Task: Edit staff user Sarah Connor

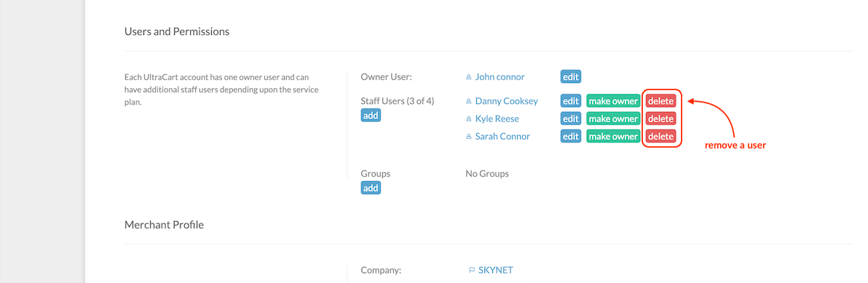Action: 571,137
